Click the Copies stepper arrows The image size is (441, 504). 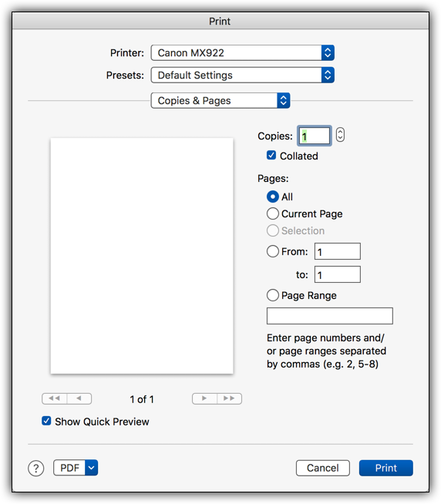340,135
